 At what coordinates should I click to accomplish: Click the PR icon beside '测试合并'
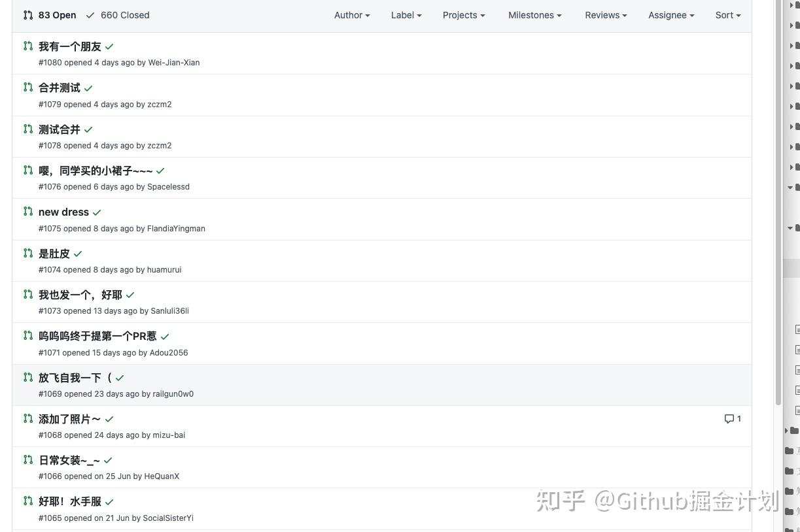tap(28, 129)
